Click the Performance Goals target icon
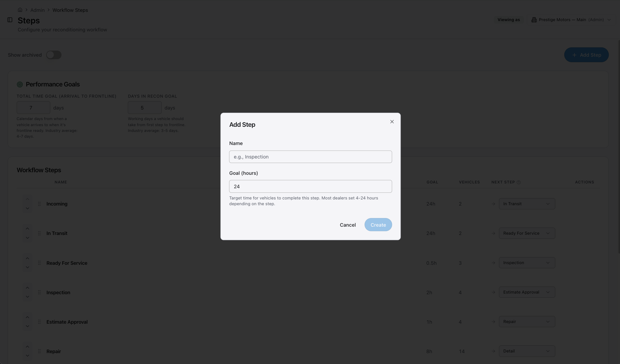Viewport: 620px width, 364px height. tap(20, 85)
